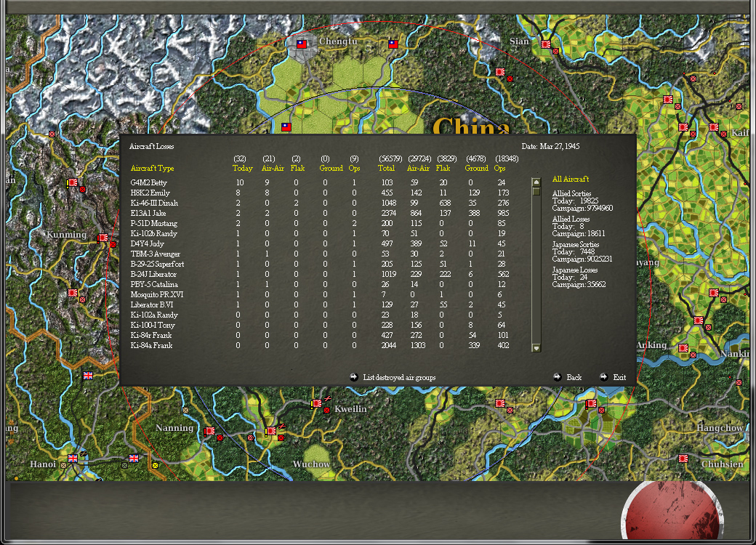Click the yellow unit marker east of Hanoi
756x545 pixels.
[x=155, y=466]
